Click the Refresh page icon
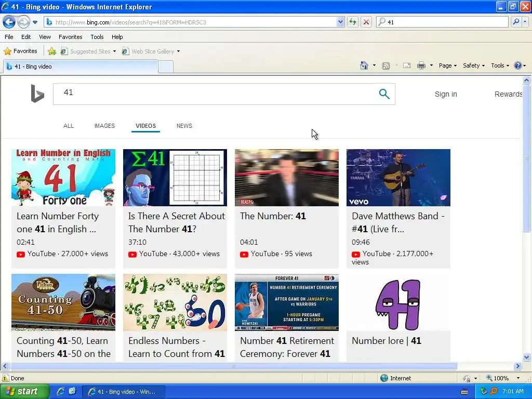 (353, 22)
